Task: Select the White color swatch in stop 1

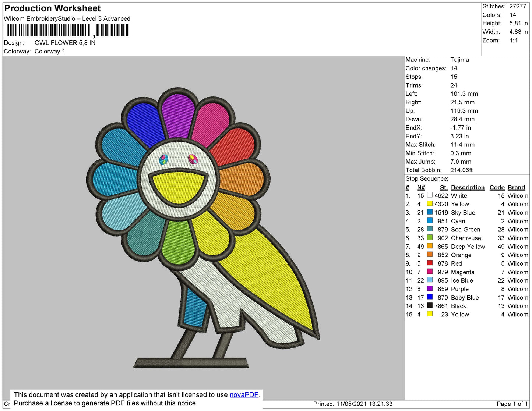Action: click(x=430, y=195)
